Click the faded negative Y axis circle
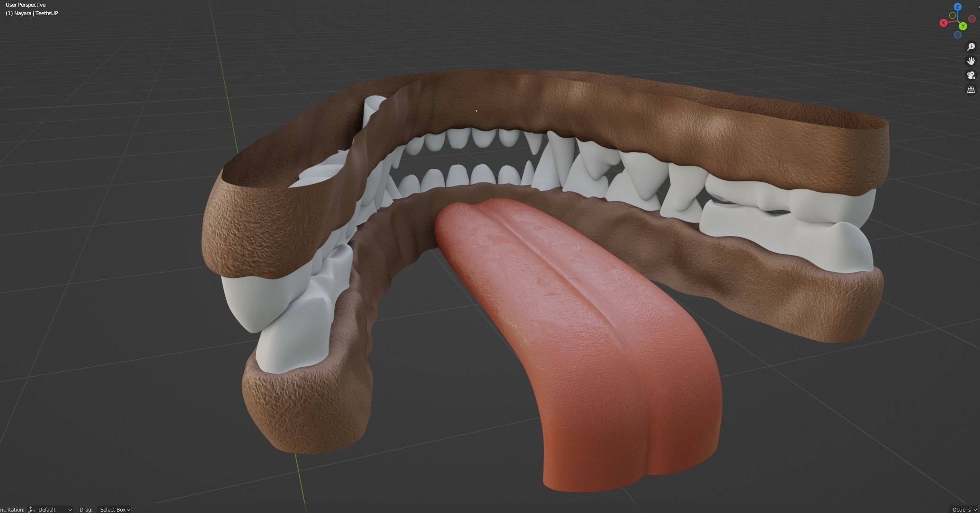980x513 pixels. [x=953, y=16]
